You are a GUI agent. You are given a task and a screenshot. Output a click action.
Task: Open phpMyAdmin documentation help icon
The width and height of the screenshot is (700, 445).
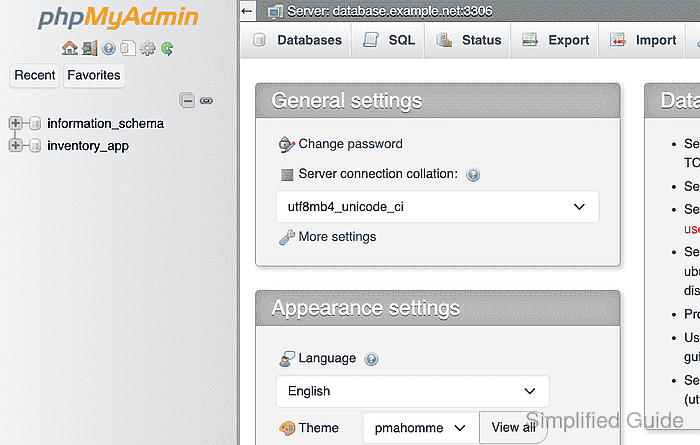[x=108, y=48]
